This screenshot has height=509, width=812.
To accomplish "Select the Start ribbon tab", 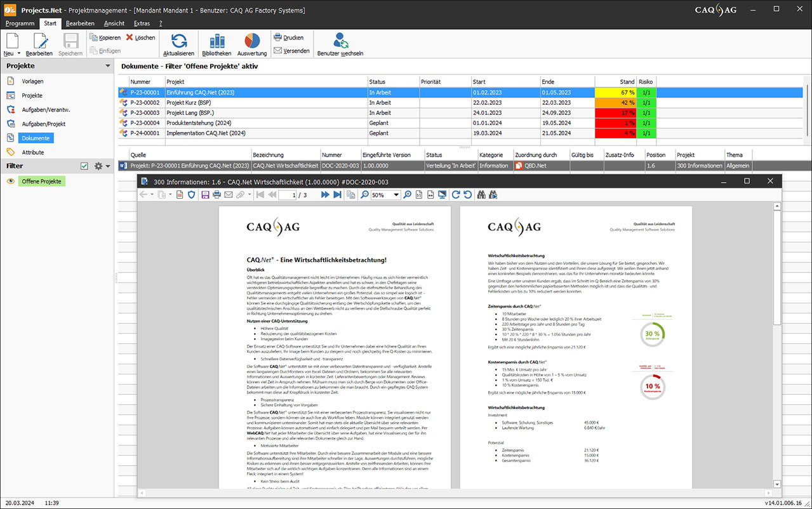I will click(50, 23).
